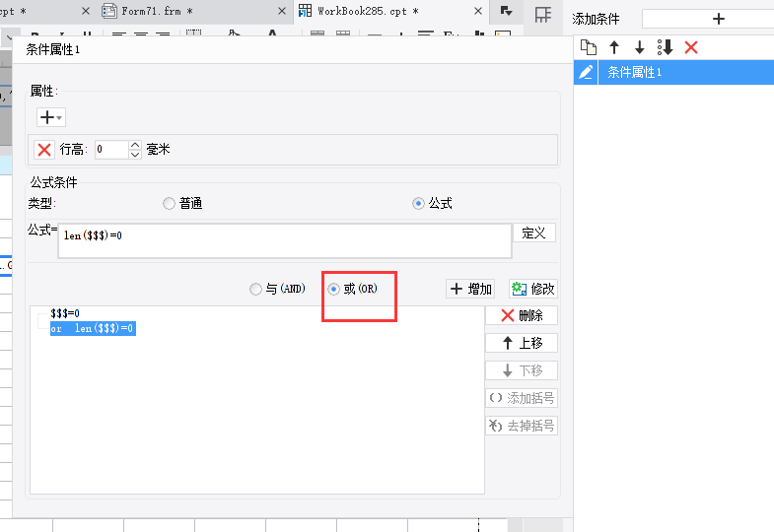Open the attribute plus dropdown under 属性
The width and height of the screenshot is (774, 532).
pos(51,117)
